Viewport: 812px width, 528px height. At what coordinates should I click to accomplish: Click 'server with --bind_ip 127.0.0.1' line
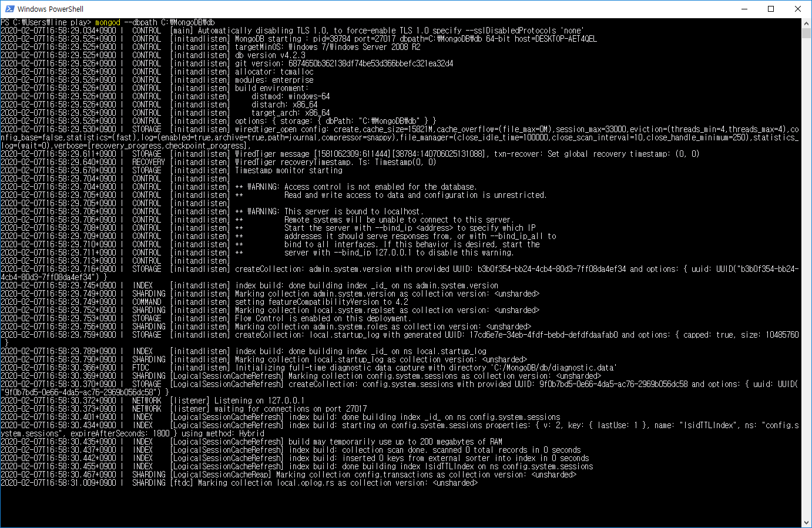[399, 253]
